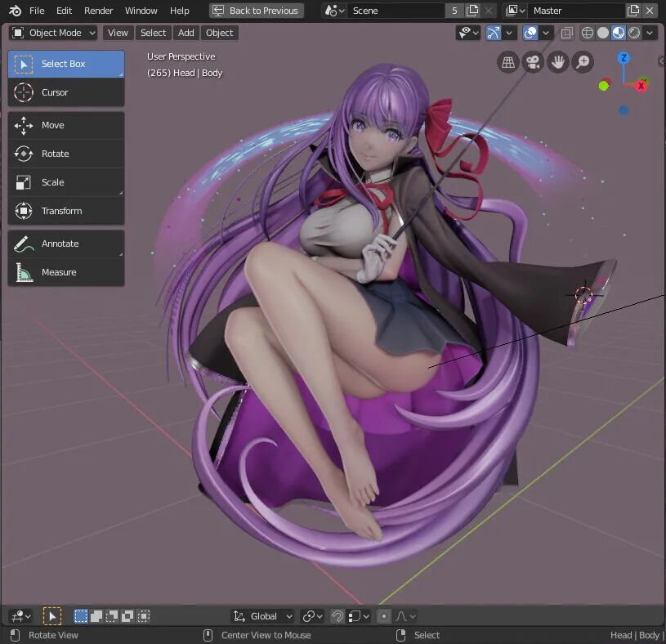Switch to solid shading
Screen dimensions: 666x644
pos(603,33)
